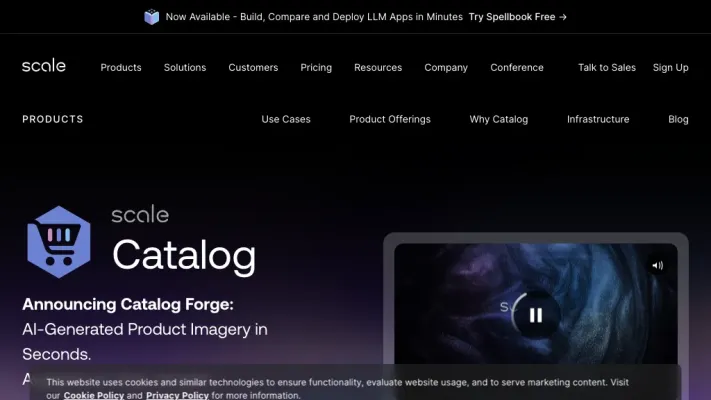This screenshot has height=400, width=711.
Task: Click the Announcing Catalog Forge heading
Action: coord(128,304)
